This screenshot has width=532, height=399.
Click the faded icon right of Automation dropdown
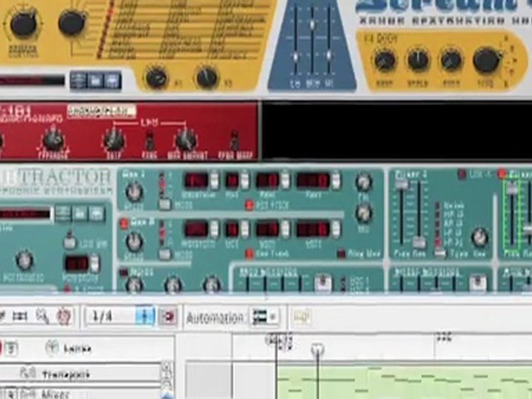(301, 317)
